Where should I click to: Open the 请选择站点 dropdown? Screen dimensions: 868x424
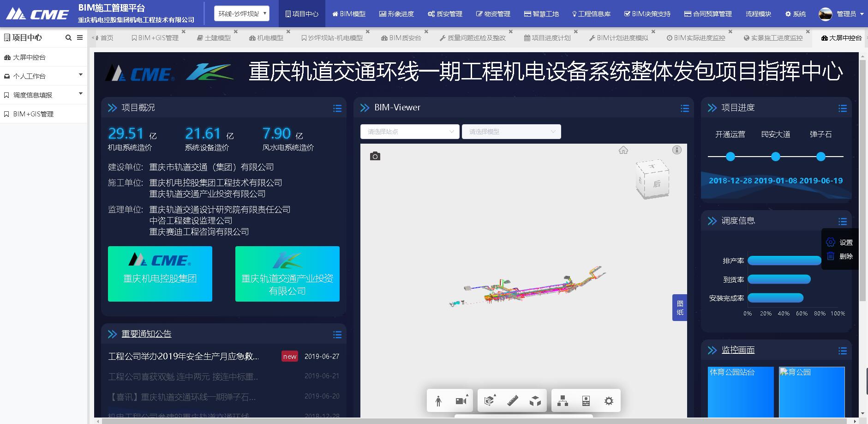coord(410,132)
